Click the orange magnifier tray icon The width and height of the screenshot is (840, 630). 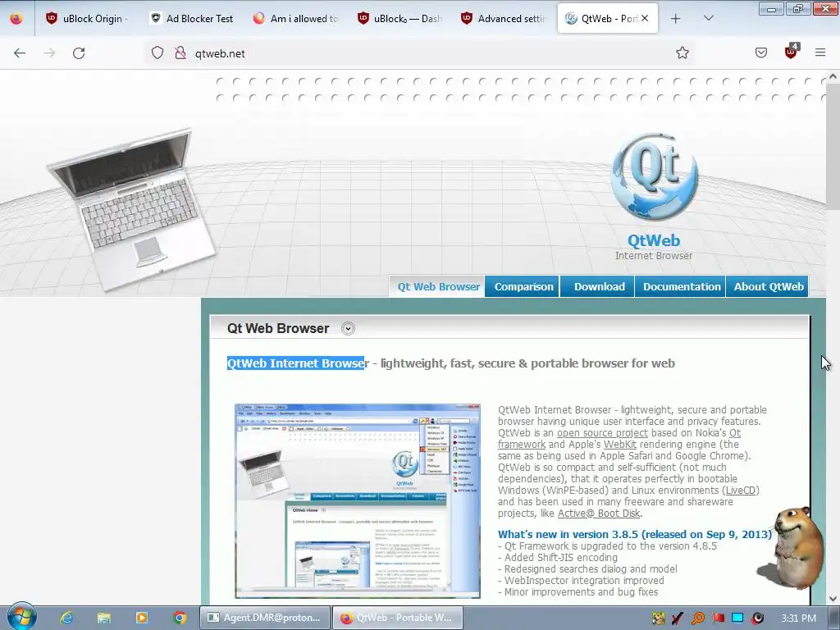(697, 619)
